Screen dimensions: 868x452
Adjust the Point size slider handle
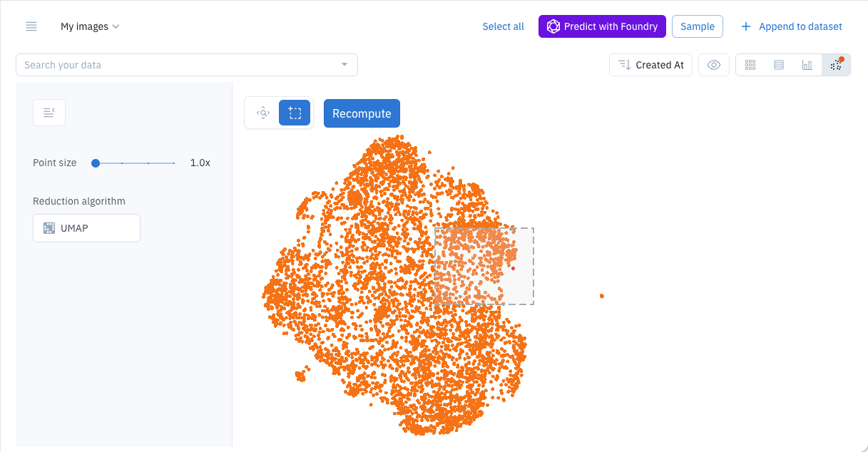(96, 163)
